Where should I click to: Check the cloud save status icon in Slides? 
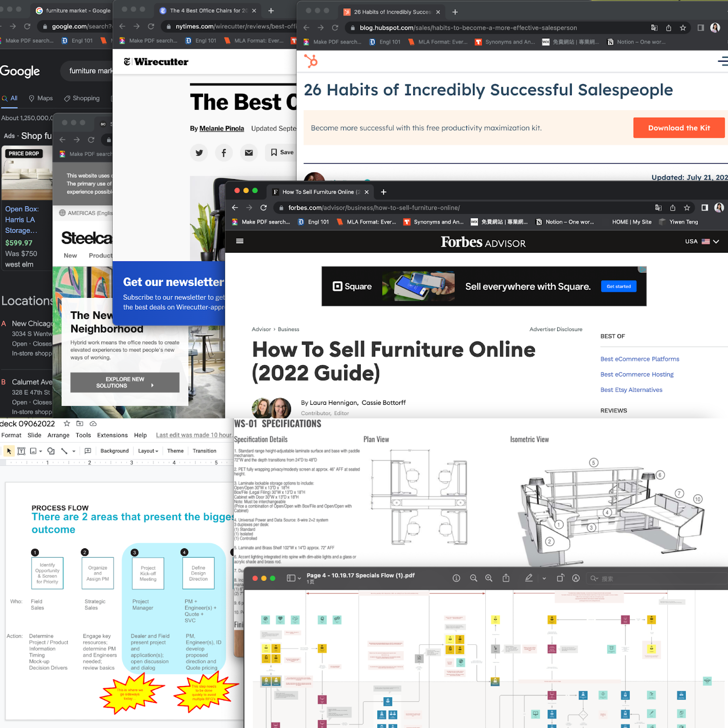[93, 424]
